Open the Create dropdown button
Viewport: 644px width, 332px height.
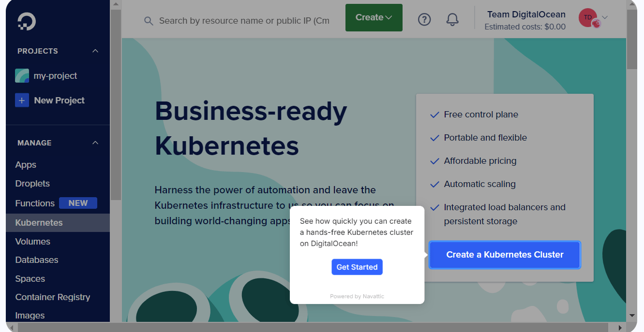(x=374, y=17)
